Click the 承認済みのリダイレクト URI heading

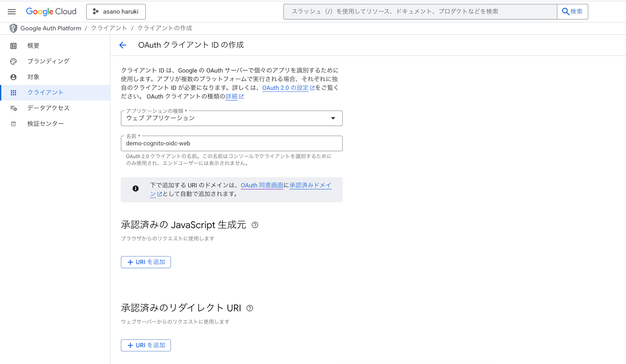(181, 308)
